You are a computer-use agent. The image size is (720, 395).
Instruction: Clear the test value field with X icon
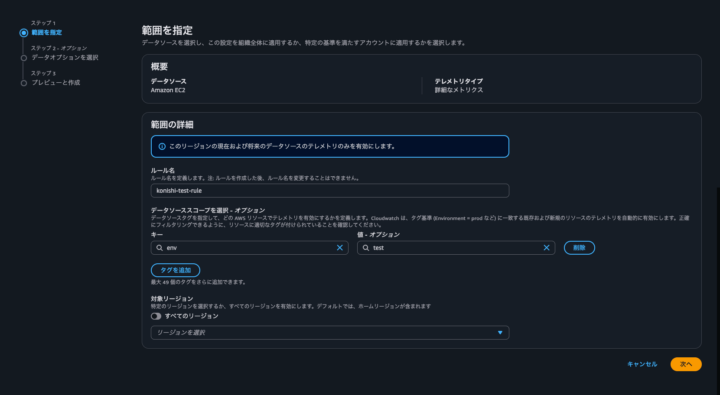(x=546, y=248)
